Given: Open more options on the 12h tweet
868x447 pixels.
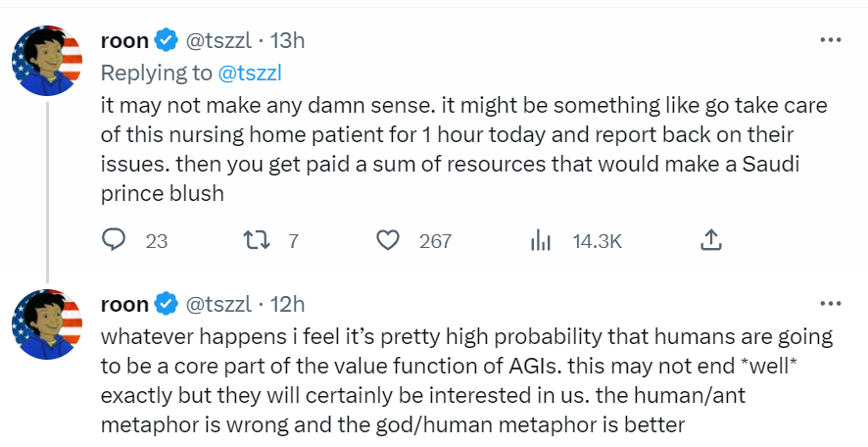Looking at the screenshot, I should click(831, 304).
